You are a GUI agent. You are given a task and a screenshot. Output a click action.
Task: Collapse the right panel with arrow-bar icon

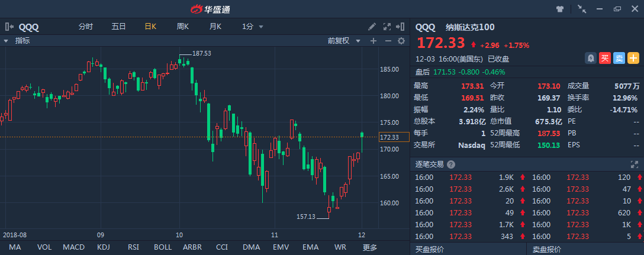(x=400, y=27)
